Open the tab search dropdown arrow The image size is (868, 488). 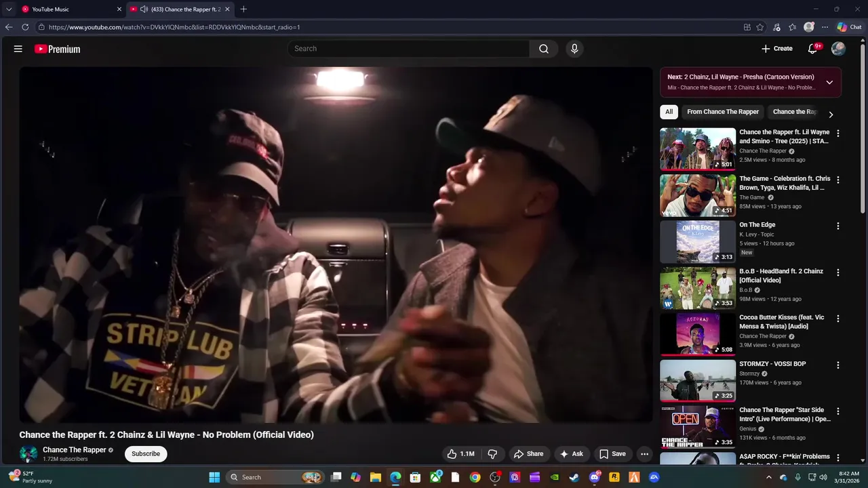tap(9, 9)
